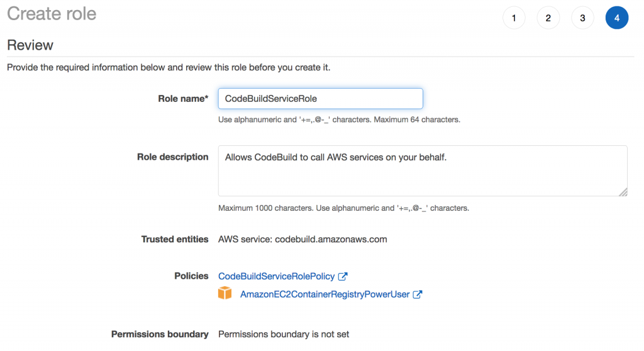Open the CodeBuildServiceRolePolicy link
Viewport: 644px width, 351px height.
coord(277,276)
